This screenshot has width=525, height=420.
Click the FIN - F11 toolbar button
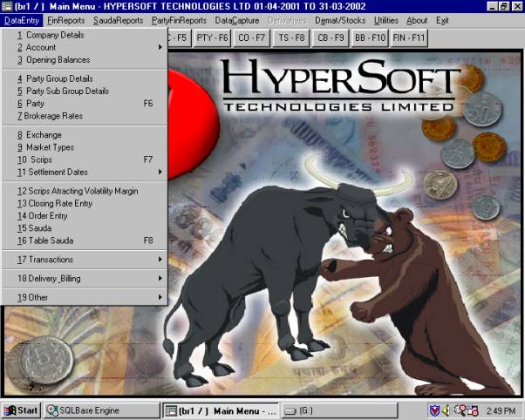[411, 38]
